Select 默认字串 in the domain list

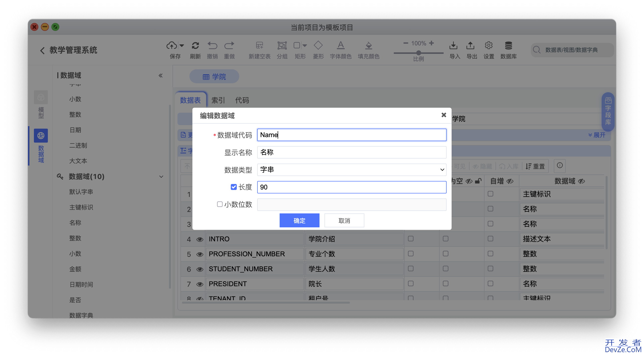(81, 192)
